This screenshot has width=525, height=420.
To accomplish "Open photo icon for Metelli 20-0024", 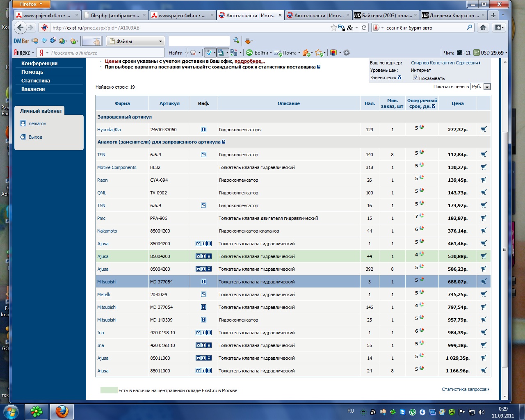I will [203, 294].
